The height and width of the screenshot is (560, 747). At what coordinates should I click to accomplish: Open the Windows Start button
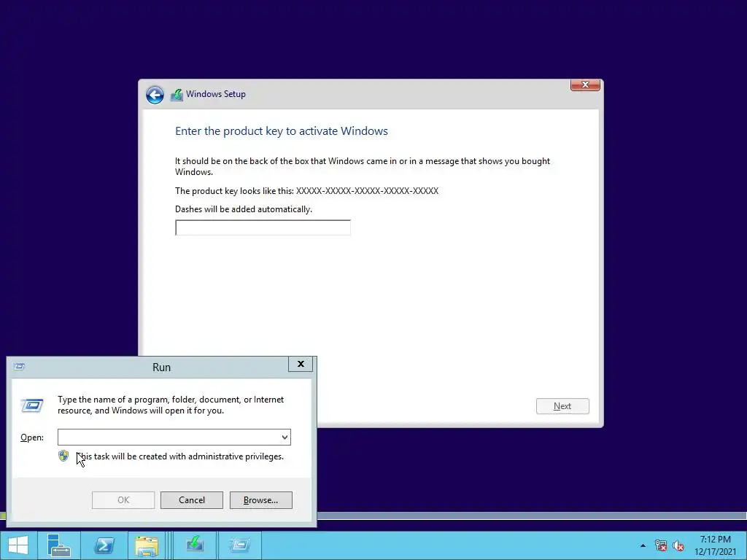pos(18,545)
